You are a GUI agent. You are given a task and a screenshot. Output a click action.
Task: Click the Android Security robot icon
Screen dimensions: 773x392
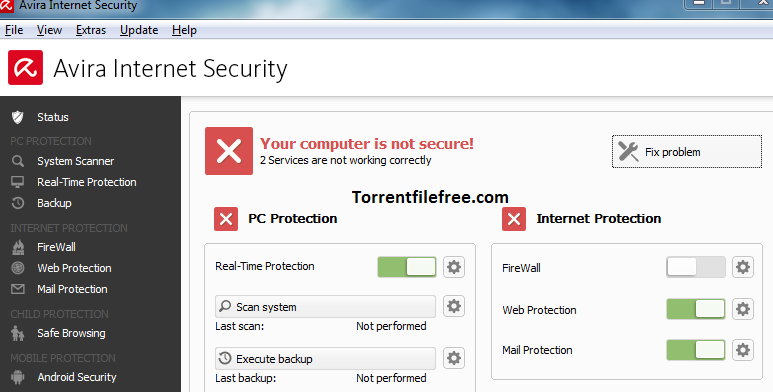[18, 377]
